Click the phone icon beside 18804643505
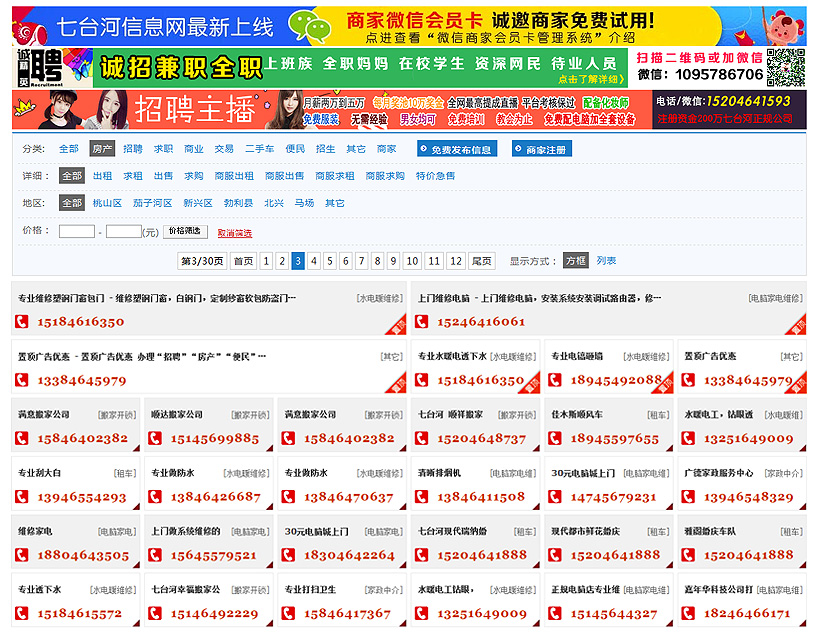Image resolution: width=820 pixels, height=636 pixels. tap(22, 555)
